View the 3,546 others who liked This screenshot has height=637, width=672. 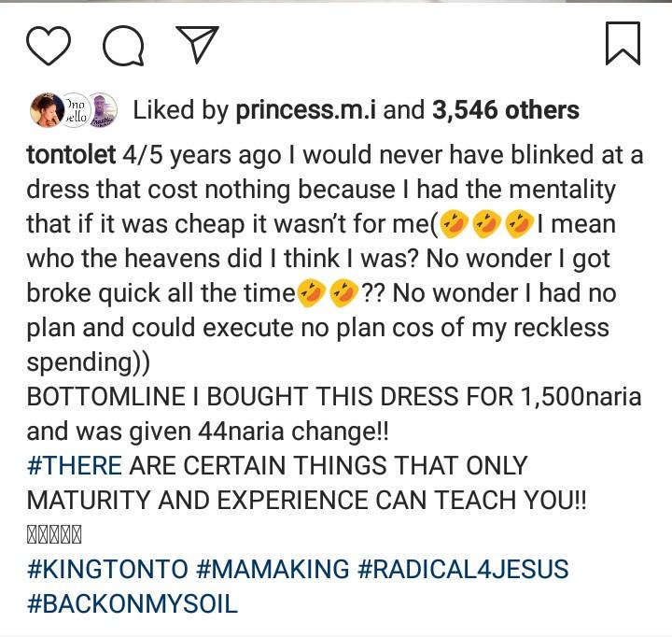[505, 110]
